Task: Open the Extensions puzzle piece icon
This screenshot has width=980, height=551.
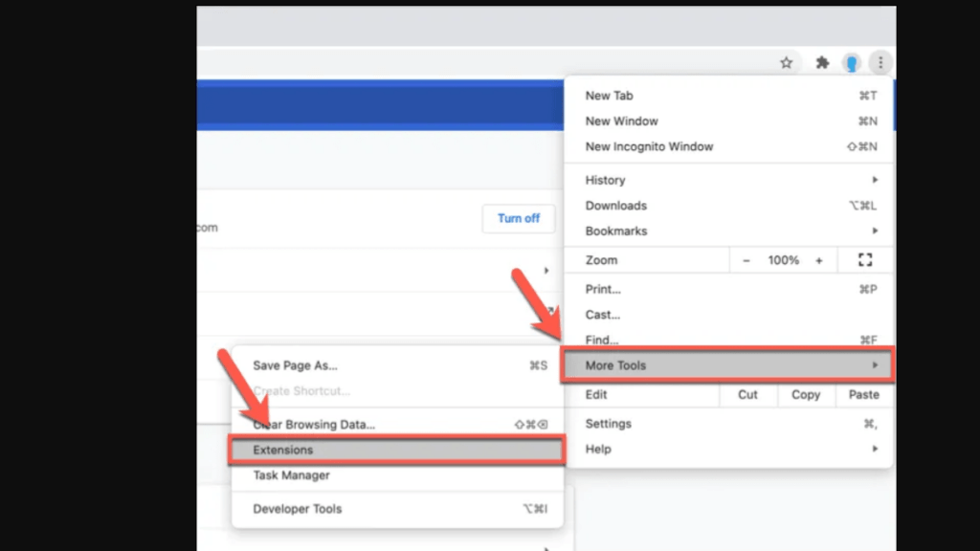Action: (x=821, y=63)
